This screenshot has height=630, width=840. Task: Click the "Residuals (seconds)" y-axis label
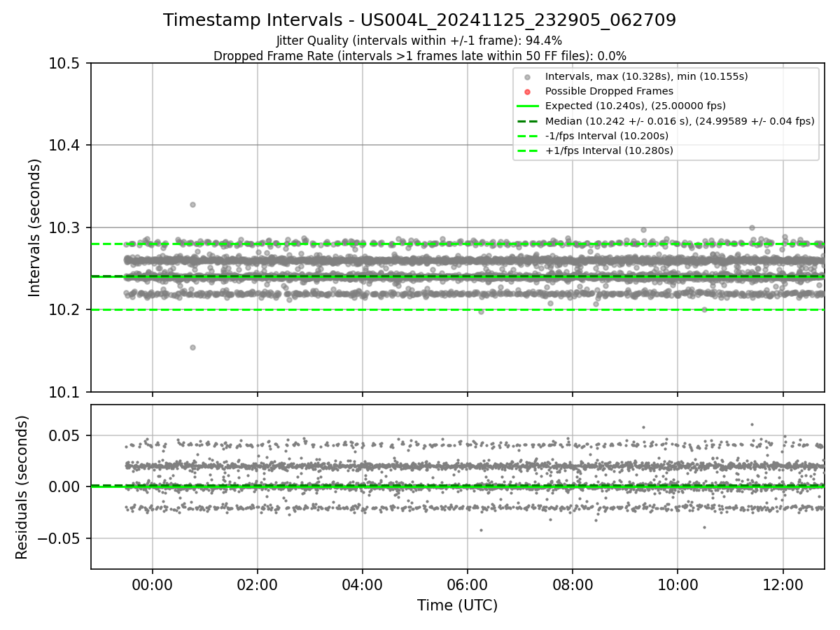coord(22,487)
